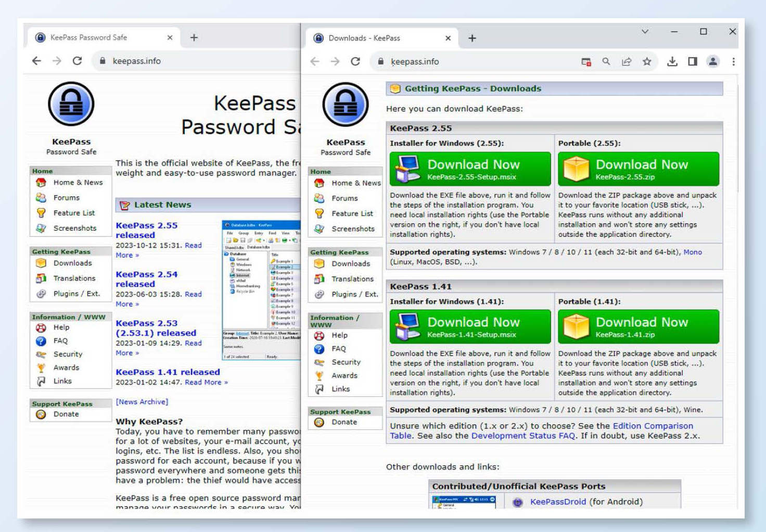Open Translations in Downloads window sidebar
Screen dimensions: 766x532
pyautogui.click(x=352, y=279)
